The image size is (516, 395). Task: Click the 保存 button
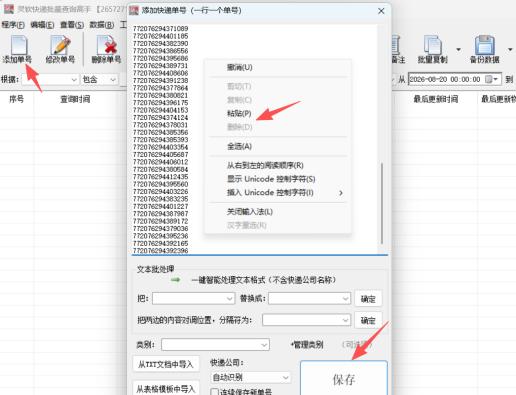click(x=344, y=378)
